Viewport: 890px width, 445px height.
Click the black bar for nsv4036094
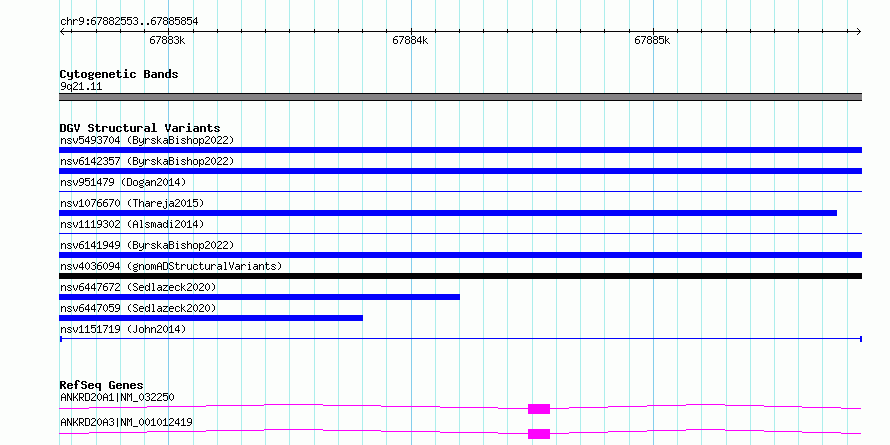tap(460, 276)
